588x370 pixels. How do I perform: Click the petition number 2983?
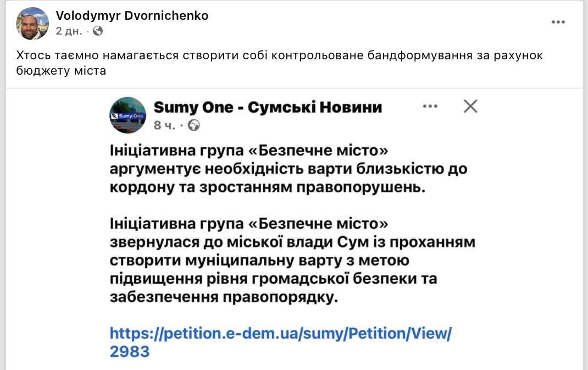coord(130,351)
